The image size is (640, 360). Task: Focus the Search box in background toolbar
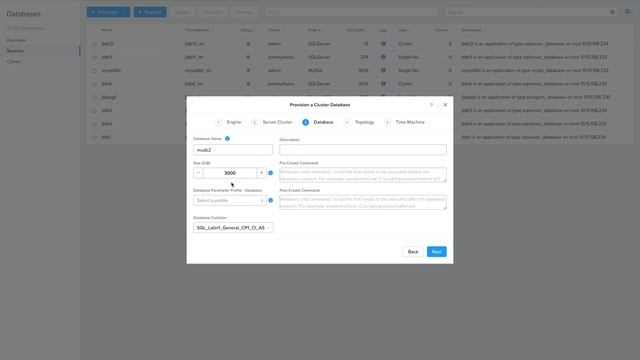(527, 12)
